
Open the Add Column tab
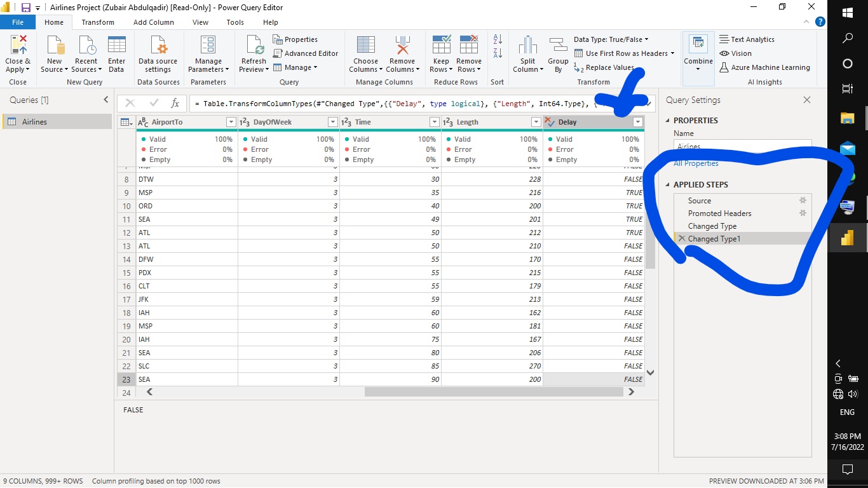pyautogui.click(x=154, y=22)
